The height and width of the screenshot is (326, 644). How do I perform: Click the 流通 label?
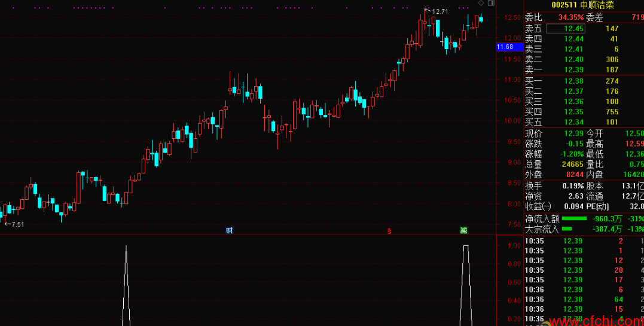[594, 196]
